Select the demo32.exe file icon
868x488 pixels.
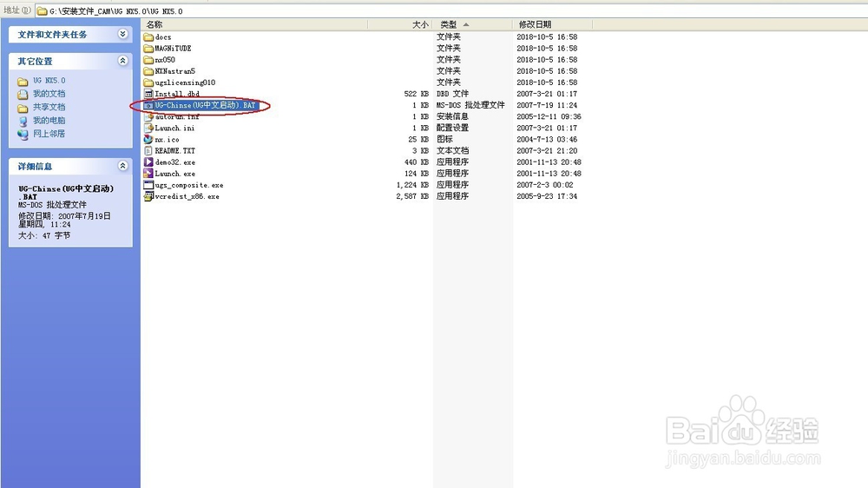tap(148, 162)
